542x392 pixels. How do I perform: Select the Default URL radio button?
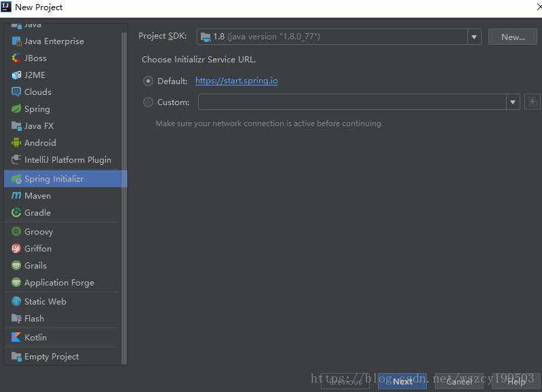pyautogui.click(x=148, y=81)
